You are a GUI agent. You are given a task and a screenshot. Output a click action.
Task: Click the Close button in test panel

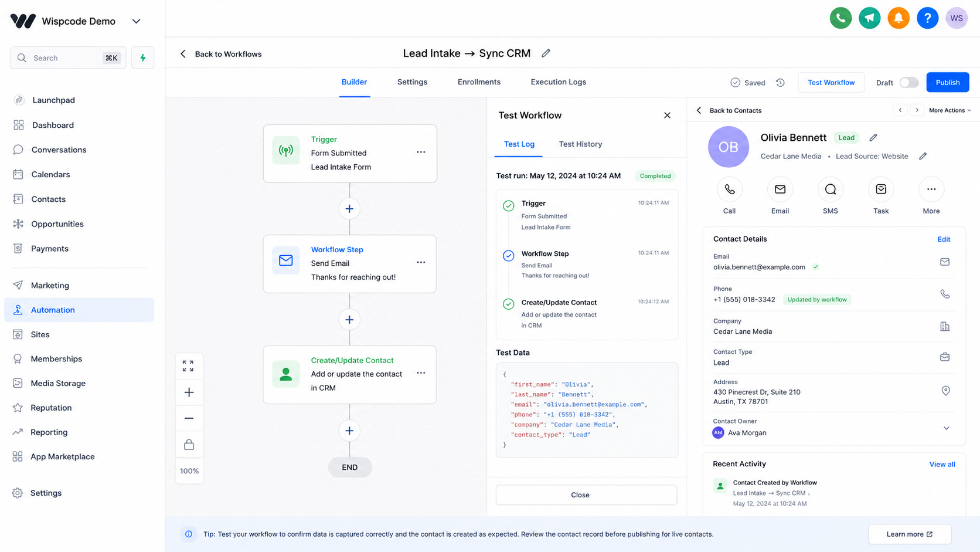pos(586,495)
